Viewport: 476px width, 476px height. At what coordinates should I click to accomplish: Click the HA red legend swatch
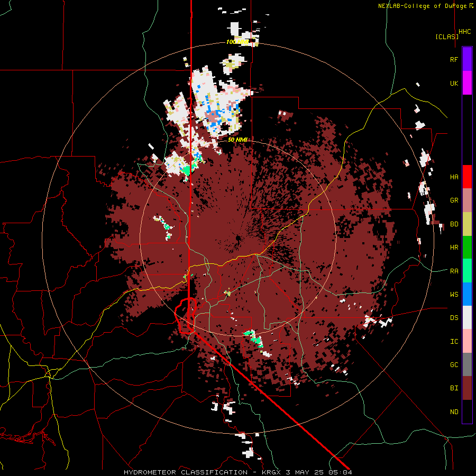pos(467,177)
